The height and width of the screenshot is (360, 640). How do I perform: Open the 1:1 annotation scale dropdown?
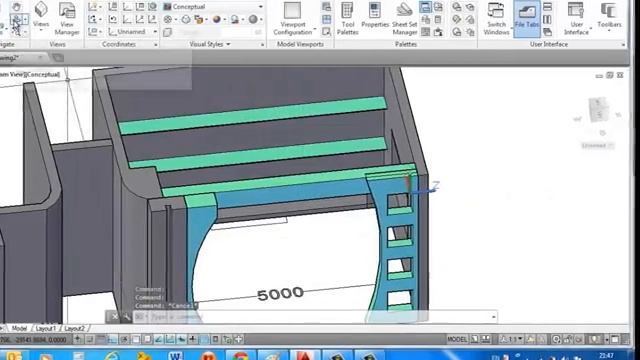[512, 339]
